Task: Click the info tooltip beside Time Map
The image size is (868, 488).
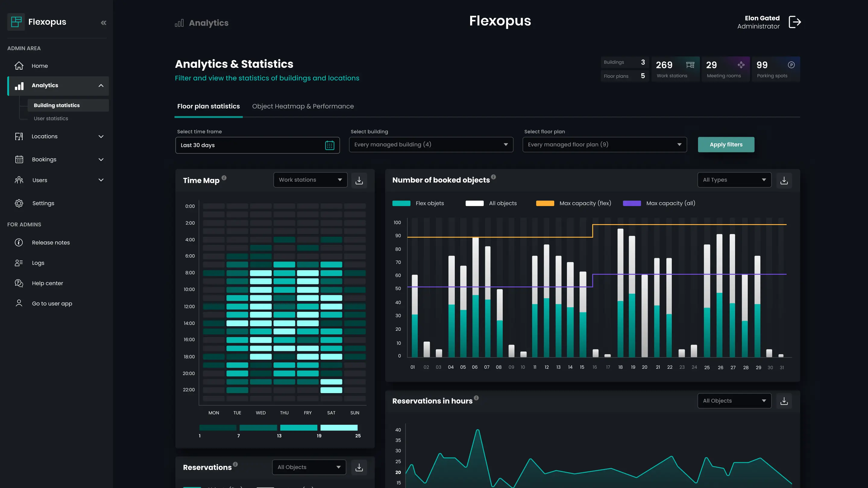Action: click(x=225, y=177)
